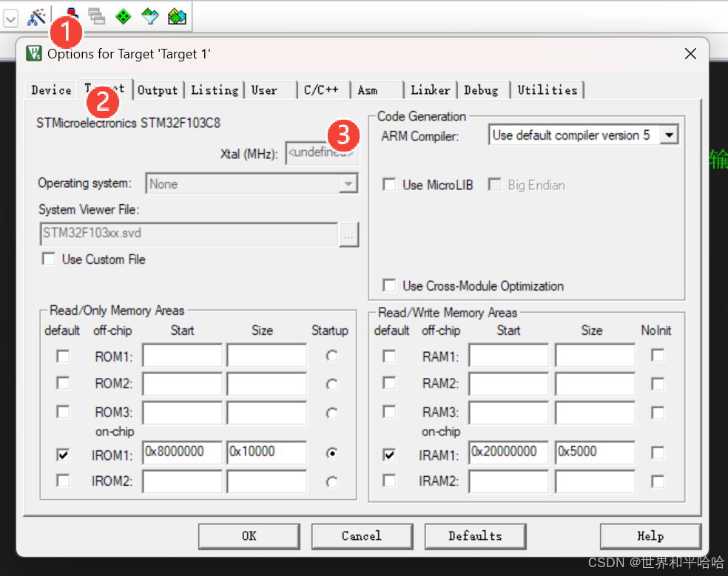Check the IRAM2 default checkbox
The height and width of the screenshot is (576, 728).
(x=389, y=481)
